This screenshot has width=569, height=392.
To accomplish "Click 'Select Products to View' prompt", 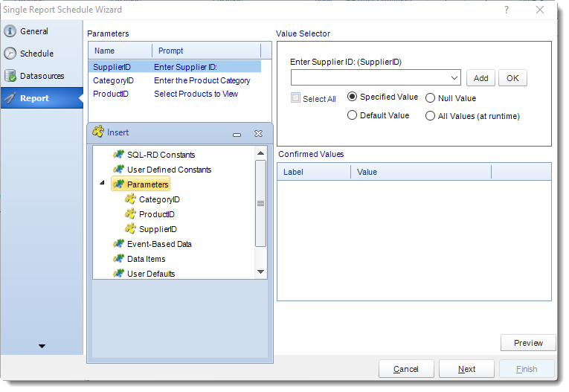I will point(196,94).
